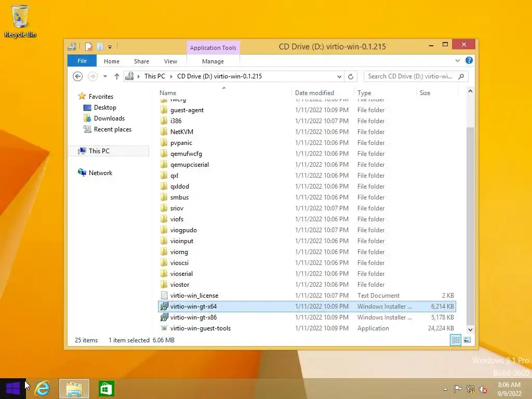Select the Application Tools contextual tab
This screenshot has height=399, width=532.
[212, 48]
